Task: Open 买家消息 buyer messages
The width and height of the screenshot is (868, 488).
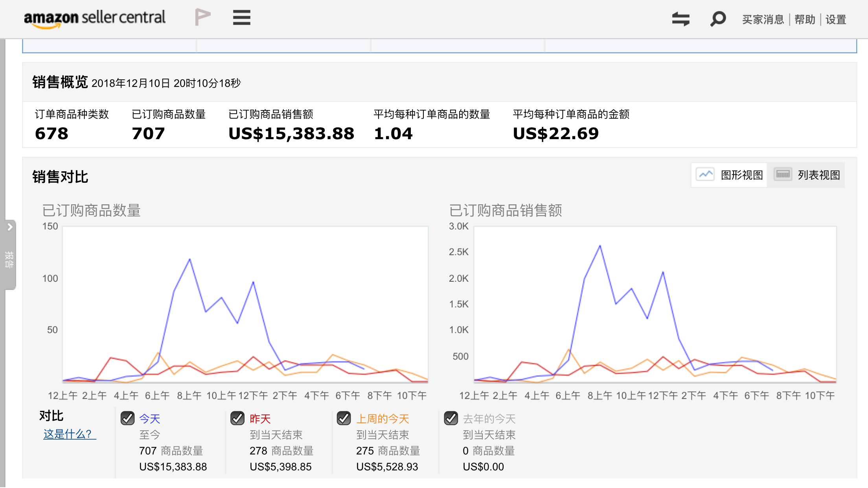Action: coord(763,20)
